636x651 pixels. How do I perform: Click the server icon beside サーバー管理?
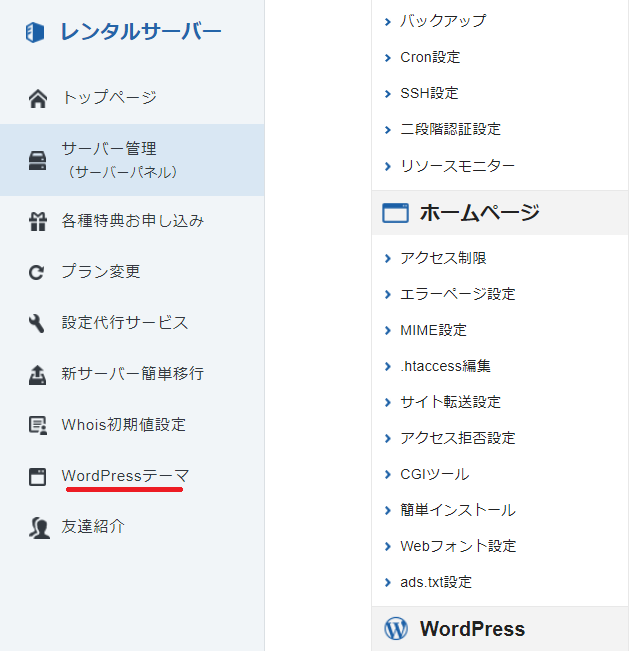coord(37,161)
